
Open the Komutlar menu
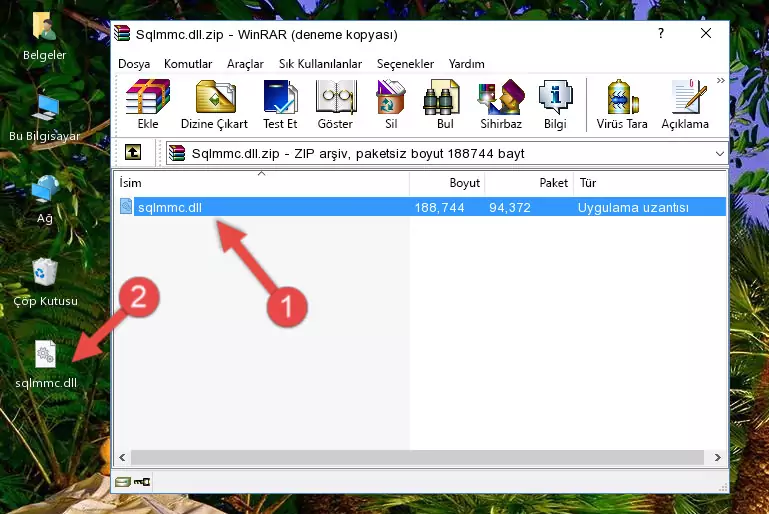click(188, 64)
